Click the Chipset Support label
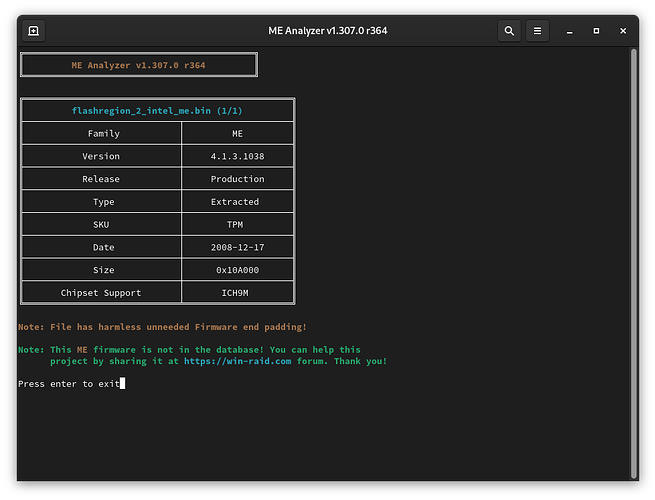Image resolution: width=655 pixels, height=500 pixels. pyautogui.click(x=101, y=293)
